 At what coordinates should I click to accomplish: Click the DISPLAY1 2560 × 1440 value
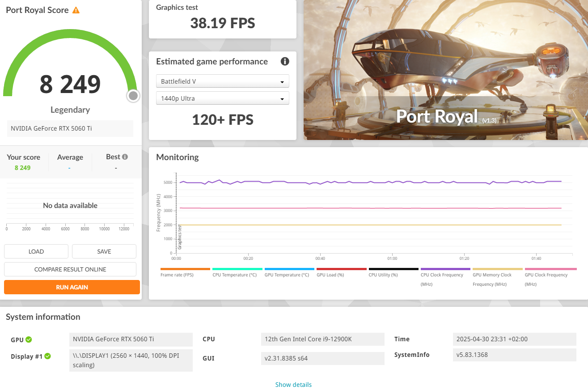131,360
